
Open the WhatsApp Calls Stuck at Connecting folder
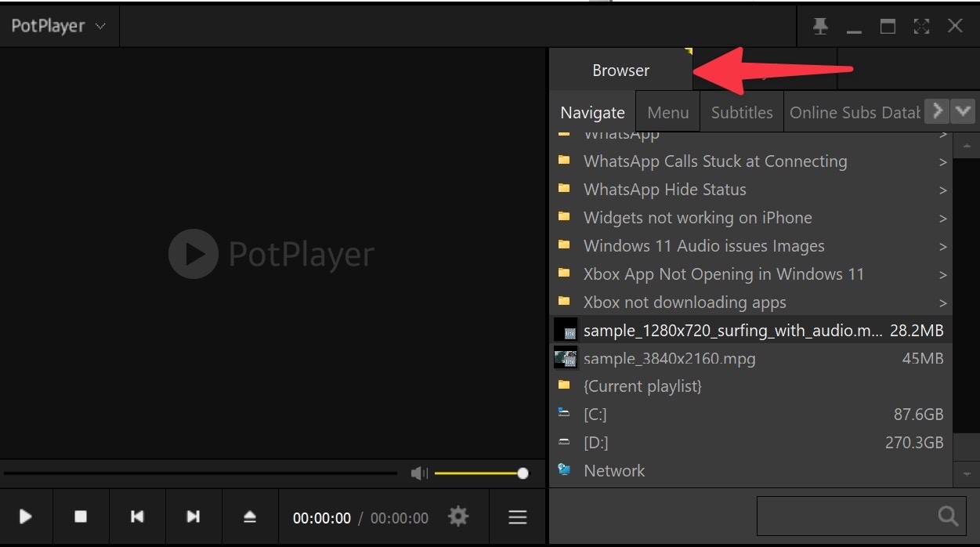pos(751,161)
